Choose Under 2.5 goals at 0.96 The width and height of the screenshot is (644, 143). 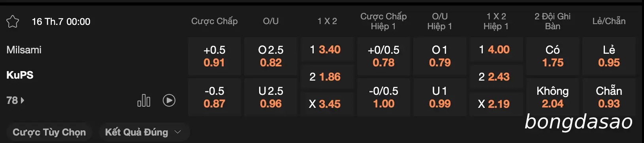pyautogui.click(x=271, y=97)
